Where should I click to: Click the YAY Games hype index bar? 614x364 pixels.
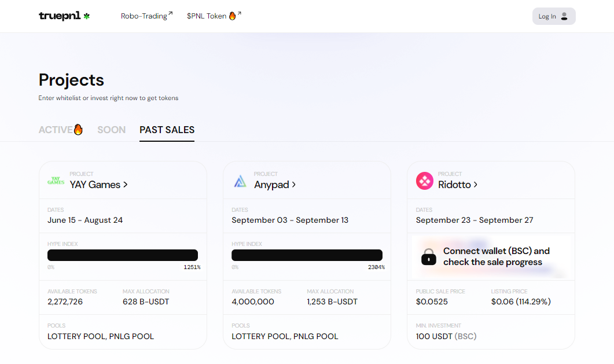(123, 255)
